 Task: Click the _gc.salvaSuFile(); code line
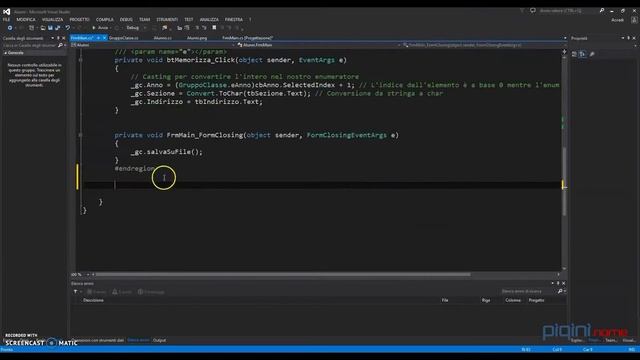[x=167, y=152]
